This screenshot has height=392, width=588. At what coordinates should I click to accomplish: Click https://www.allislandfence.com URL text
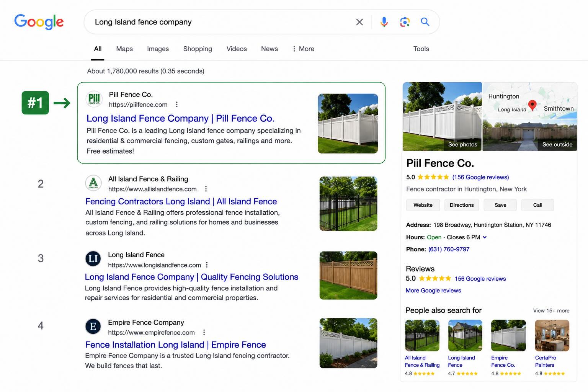pyautogui.click(x=152, y=189)
